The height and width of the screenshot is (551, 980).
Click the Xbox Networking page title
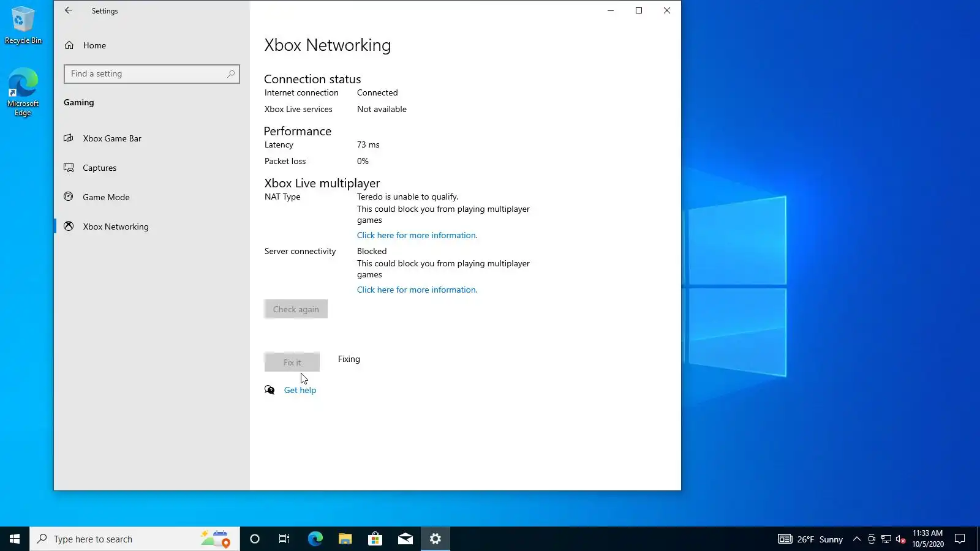(328, 45)
